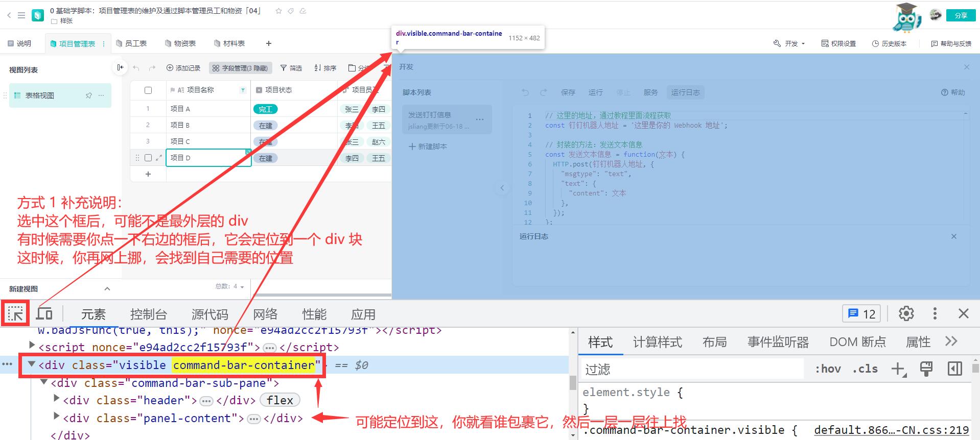Open 帮助与反馈 help and feedback
Screen dimensions: 980x440
(x=951, y=43)
